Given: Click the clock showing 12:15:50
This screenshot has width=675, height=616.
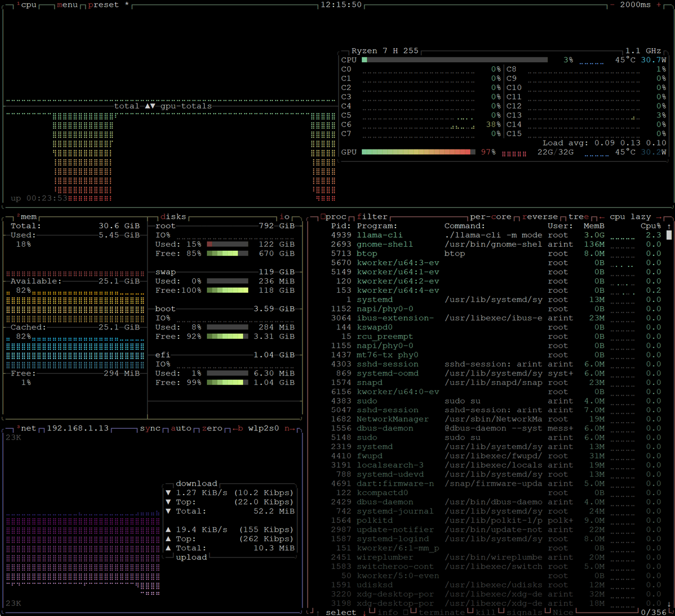Looking at the screenshot, I should click(341, 5).
